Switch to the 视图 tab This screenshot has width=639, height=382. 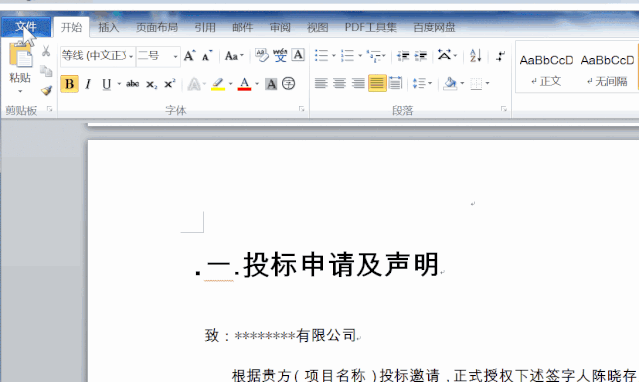click(x=317, y=27)
